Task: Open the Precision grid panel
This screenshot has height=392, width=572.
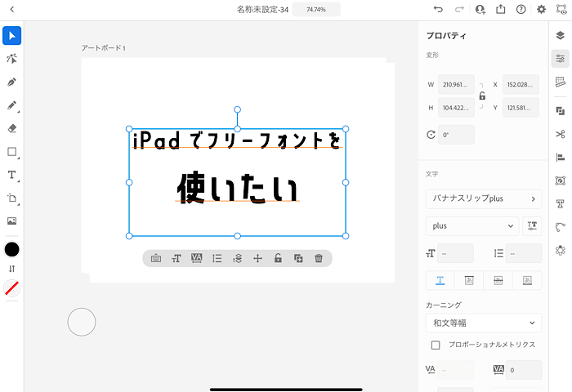Action: click(x=561, y=82)
